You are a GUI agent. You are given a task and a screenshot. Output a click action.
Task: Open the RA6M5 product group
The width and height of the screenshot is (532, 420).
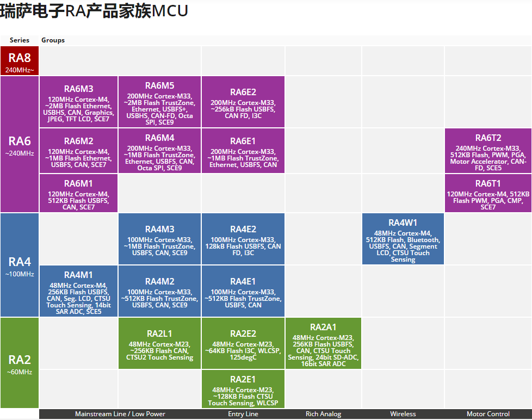coord(160,102)
